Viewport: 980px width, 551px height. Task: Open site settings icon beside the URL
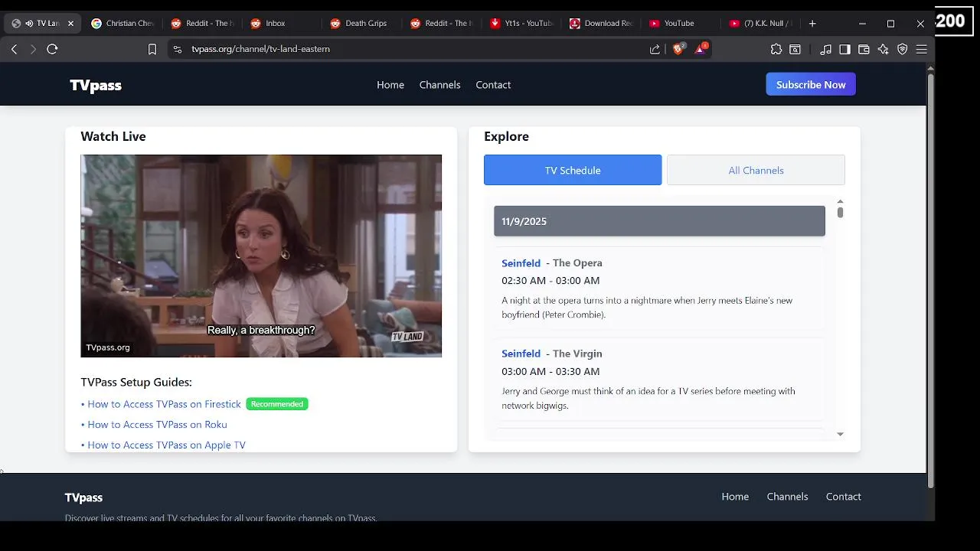[177, 49]
